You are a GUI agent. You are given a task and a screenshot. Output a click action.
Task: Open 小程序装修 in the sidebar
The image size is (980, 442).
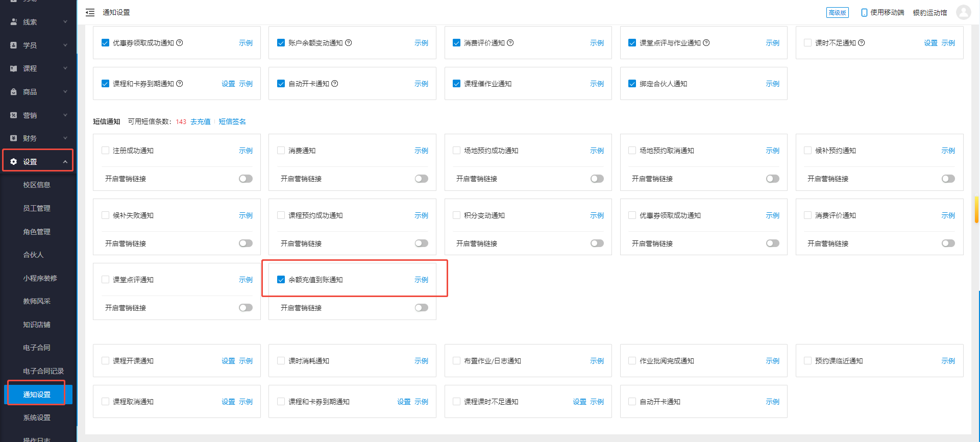[x=40, y=278]
